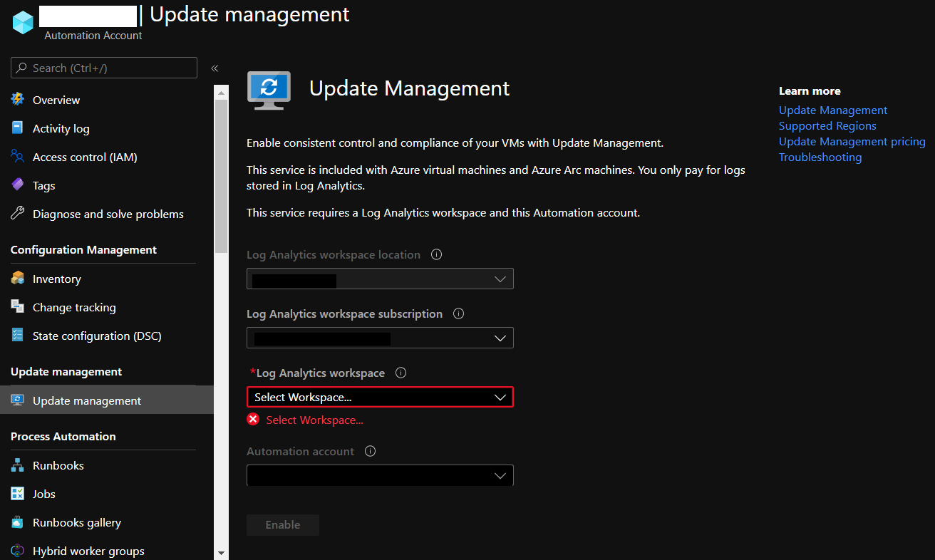Viewport: 935px width, 560px height.
Task: Click the Runbooks gallery bag icon
Action: click(18, 522)
